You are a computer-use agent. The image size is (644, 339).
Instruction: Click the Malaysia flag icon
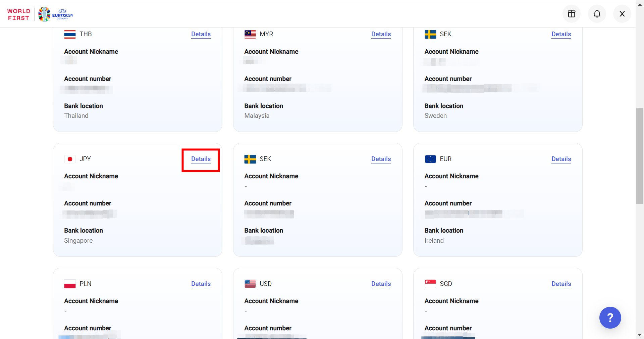[250, 34]
